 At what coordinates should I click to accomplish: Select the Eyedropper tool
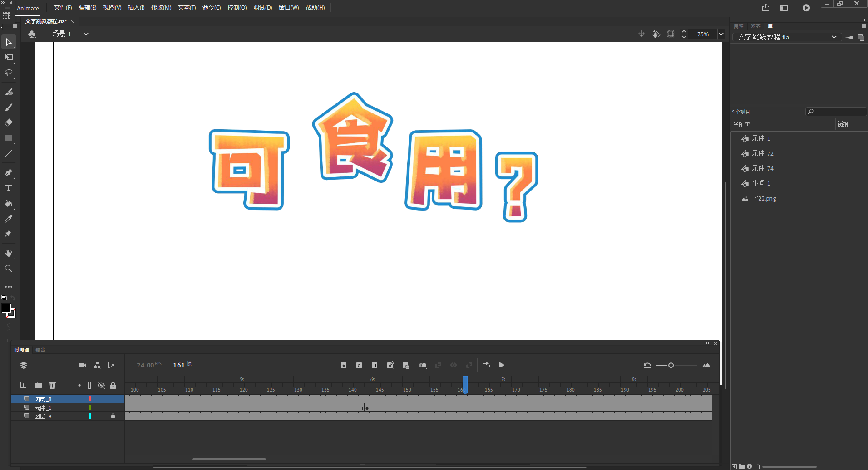pyautogui.click(x=9, y=219)
